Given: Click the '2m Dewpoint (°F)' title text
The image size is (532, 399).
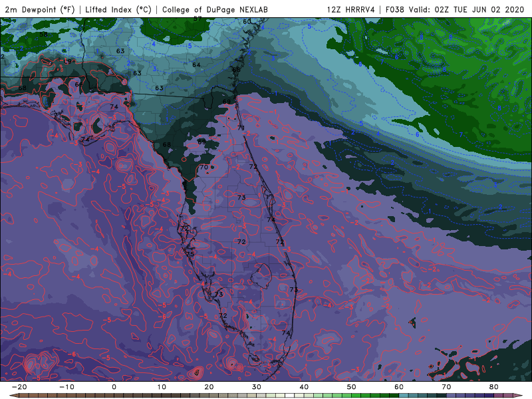Looking at the screenshot, I should [39, 9].
